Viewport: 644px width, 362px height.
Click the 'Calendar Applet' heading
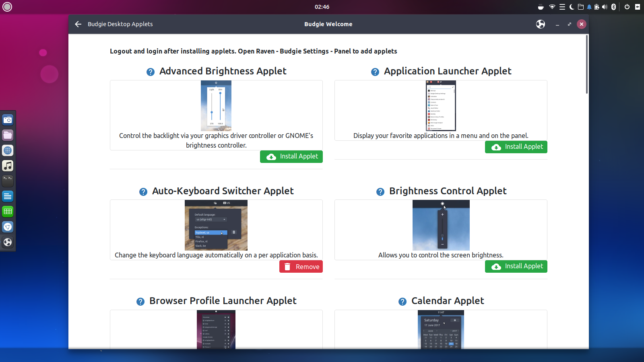tap(448, 301)
